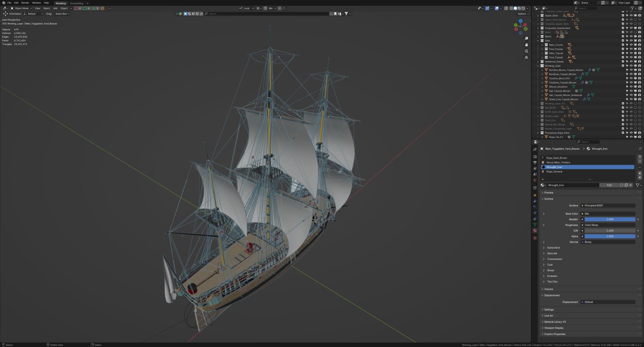Pin the properties editor context
The width and height of the screenshot is (644, 347).
(x=640, y=148)
